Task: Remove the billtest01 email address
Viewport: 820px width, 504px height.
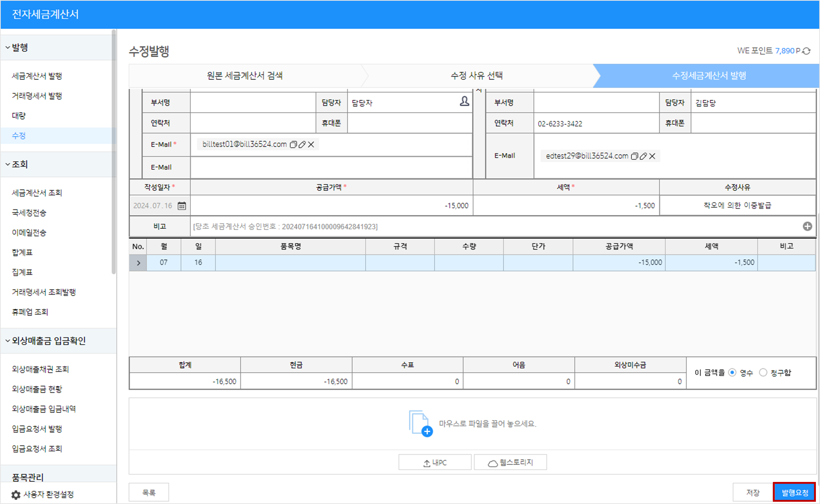Action: 311,145
